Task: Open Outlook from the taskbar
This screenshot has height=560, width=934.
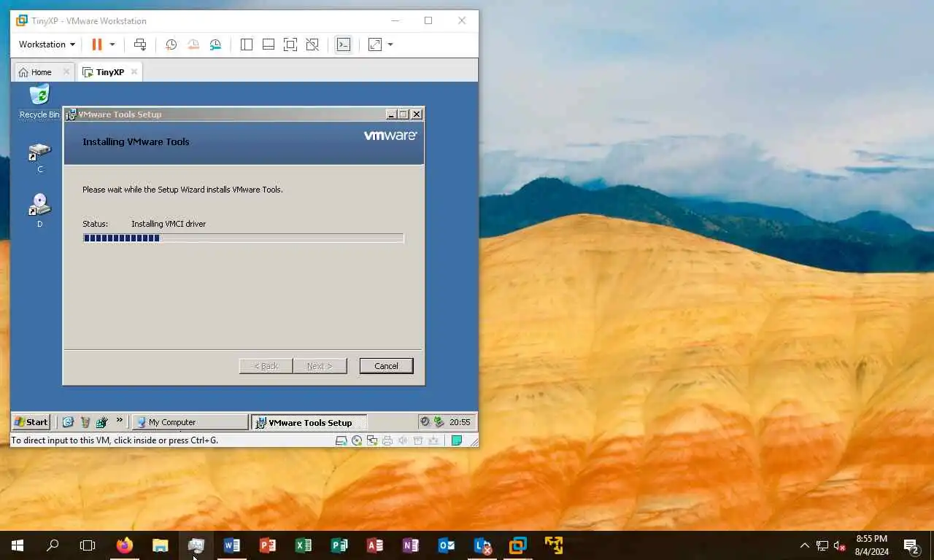Action: (446, 545)
